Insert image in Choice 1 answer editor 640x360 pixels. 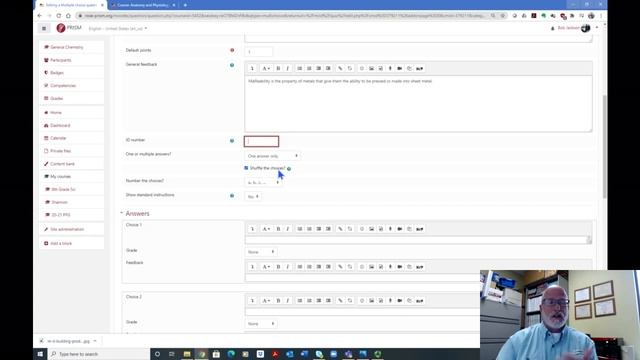(371, 229)
